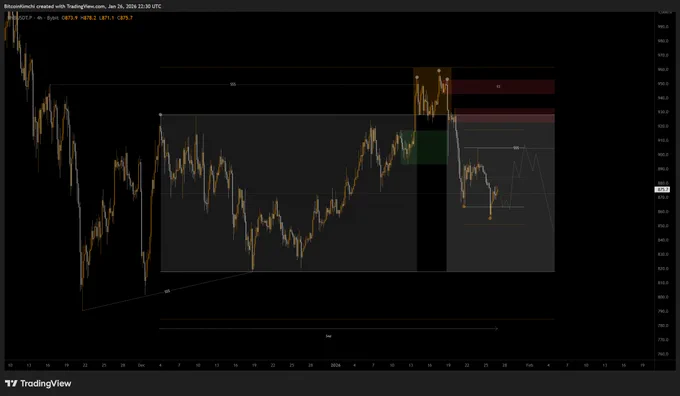Click the 4h timeframe label
Image resolution: width=680 pixels, height=396 pixels.
click(39, 18)
